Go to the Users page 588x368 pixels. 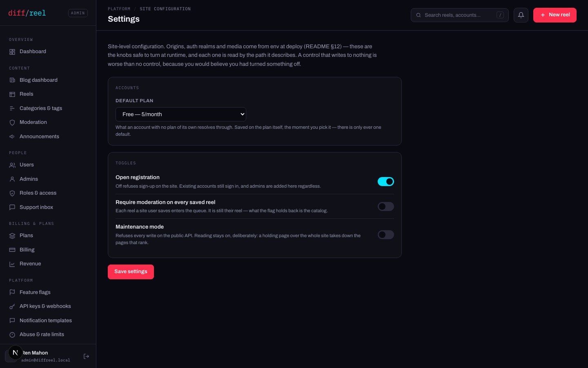pos(48,165)
